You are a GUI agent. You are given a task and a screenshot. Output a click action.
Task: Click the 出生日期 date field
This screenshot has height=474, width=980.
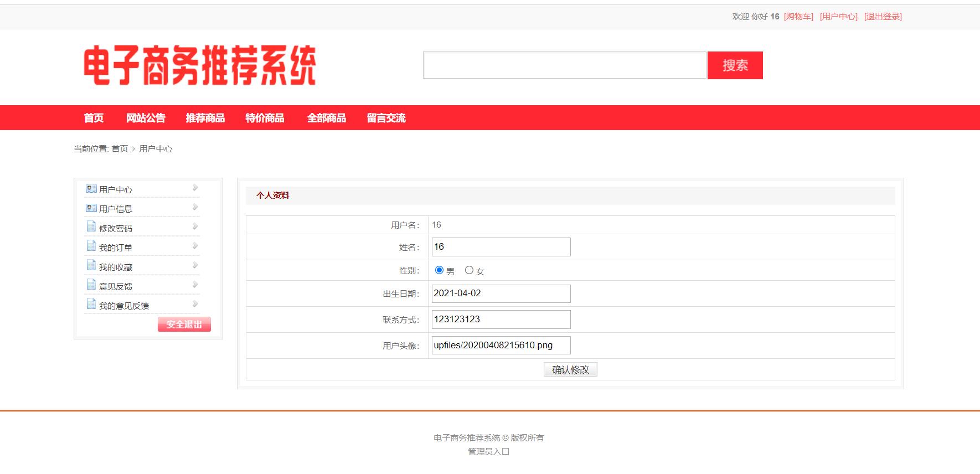(501, 293)
